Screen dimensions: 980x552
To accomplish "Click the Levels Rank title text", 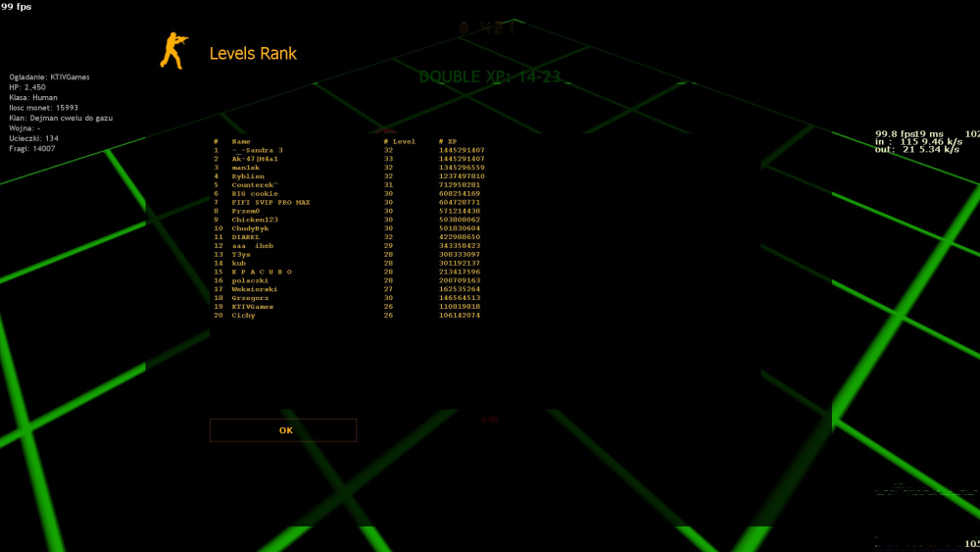I will tap(253, 54).
